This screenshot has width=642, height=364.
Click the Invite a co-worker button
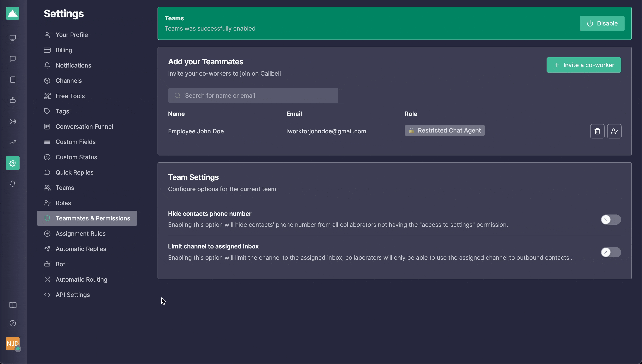584,65
